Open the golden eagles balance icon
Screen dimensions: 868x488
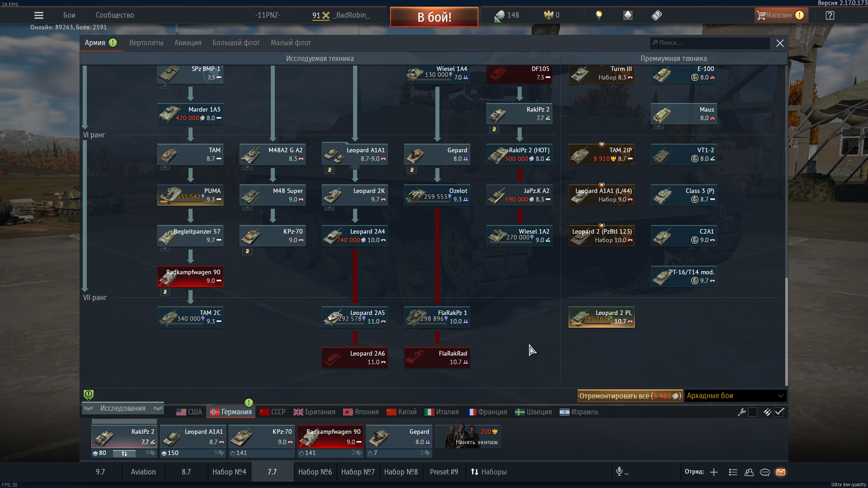point(548,15)
